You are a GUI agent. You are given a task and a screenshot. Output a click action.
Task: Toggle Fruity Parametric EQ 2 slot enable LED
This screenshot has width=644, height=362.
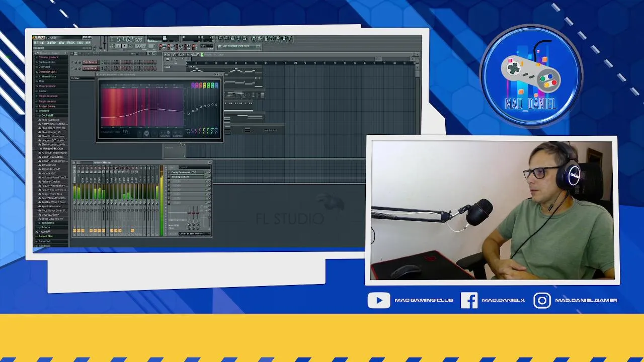pos(206,172)
